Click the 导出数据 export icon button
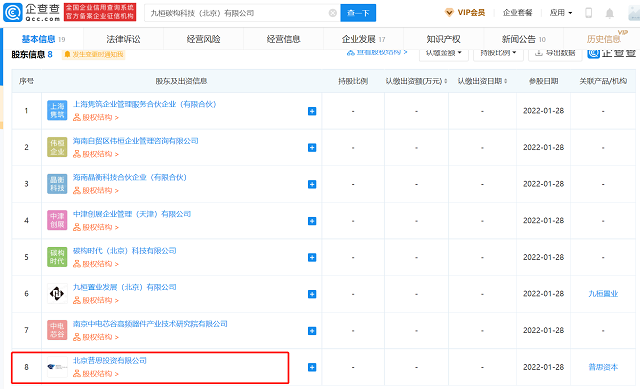 point(555,53)
